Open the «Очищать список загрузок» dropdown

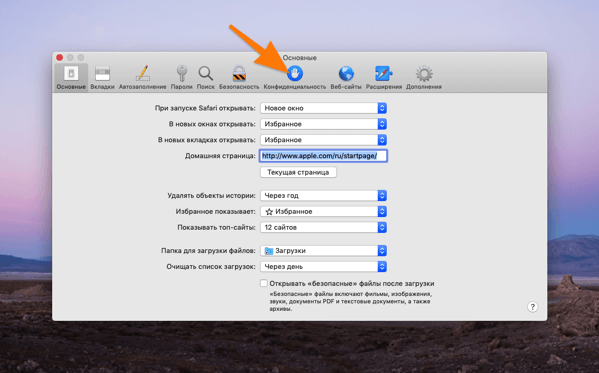324,267
